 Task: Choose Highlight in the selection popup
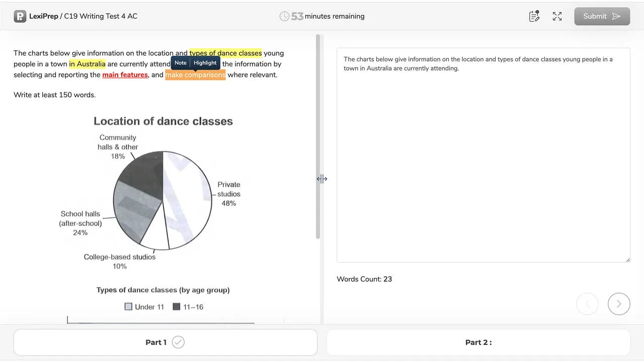click(205, 63)
